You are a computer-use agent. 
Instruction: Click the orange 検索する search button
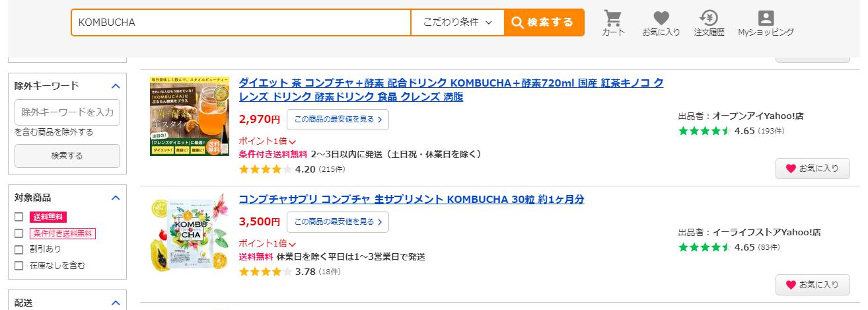tap(544, 22)
